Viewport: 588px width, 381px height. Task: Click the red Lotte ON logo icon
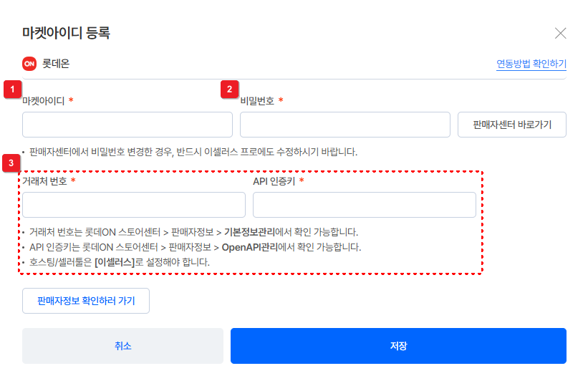29,63
